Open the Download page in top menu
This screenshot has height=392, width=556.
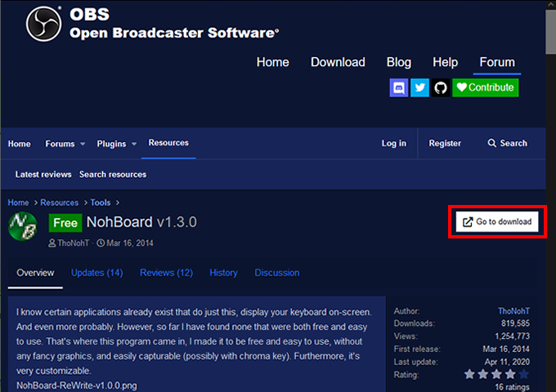338,62
